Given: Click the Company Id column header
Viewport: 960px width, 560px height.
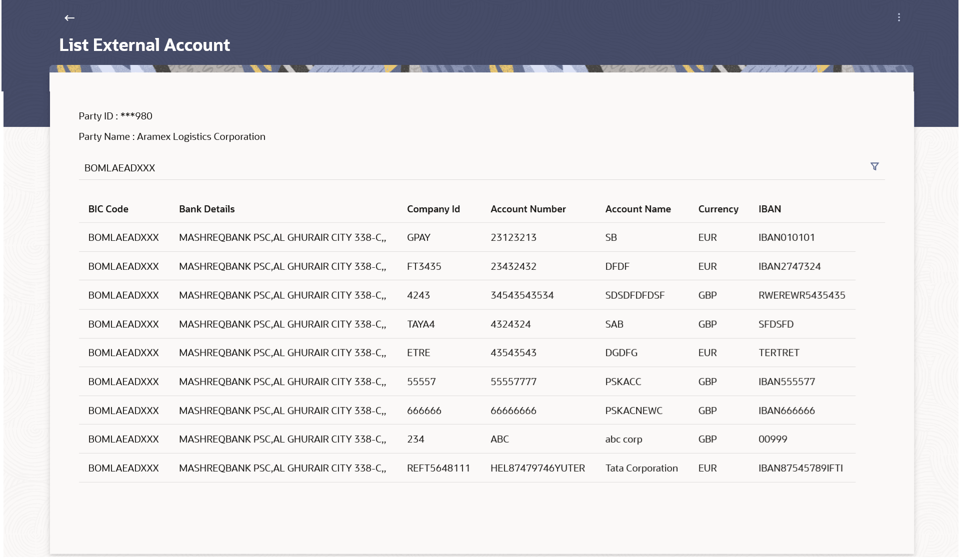Looking at the screenshot, I should click(x=433, y=209).
